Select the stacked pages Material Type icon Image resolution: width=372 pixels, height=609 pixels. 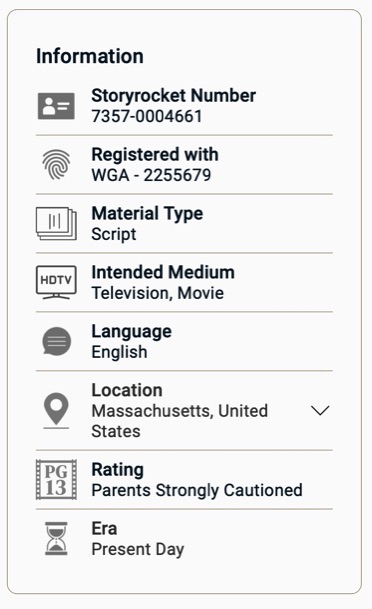[x=56, y=223]
